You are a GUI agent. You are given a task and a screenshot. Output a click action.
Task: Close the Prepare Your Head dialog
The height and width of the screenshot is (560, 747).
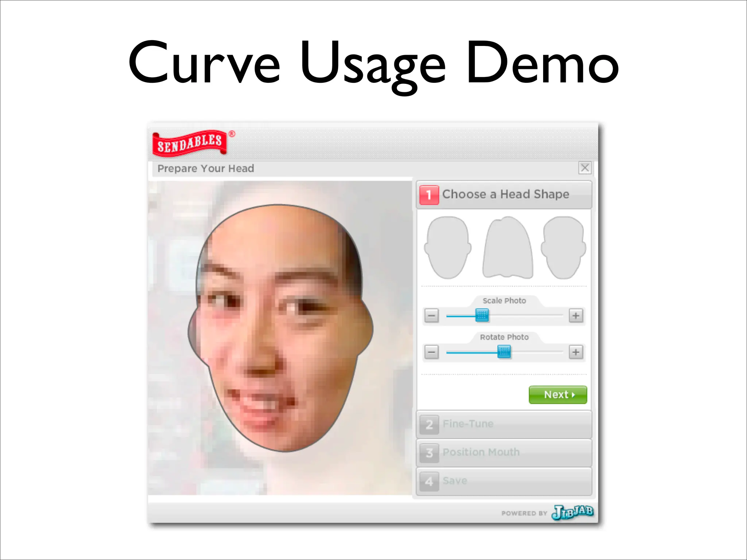point(585,168)
